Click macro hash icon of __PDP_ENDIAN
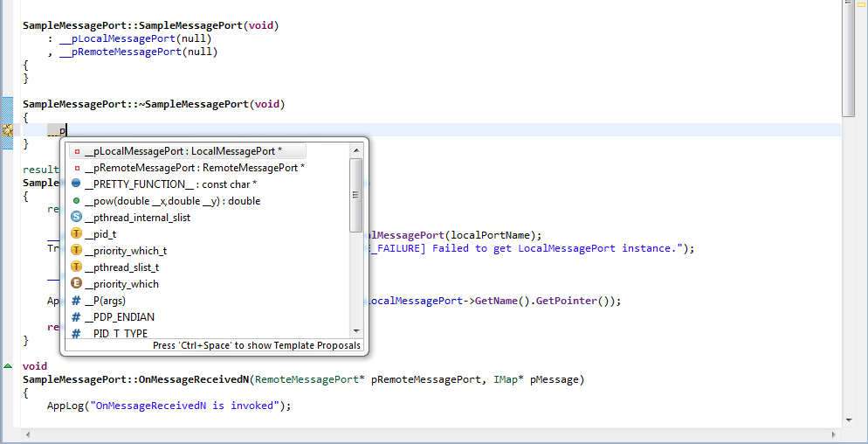 [x=76, y=317]
